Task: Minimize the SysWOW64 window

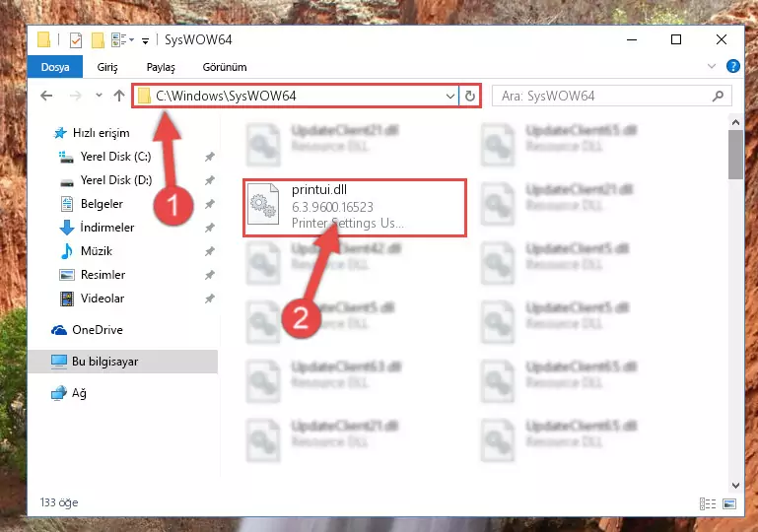Action: (x=632, y=39)
